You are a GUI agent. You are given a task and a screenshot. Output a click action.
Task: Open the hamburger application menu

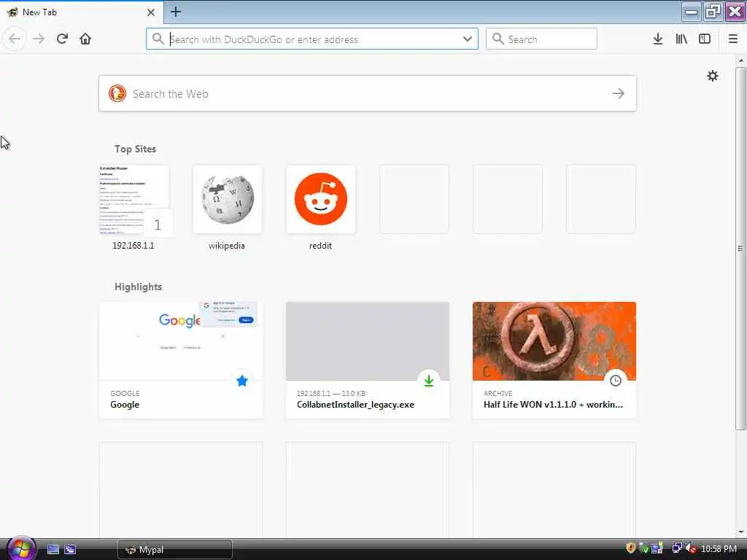[x=732, y=39]
